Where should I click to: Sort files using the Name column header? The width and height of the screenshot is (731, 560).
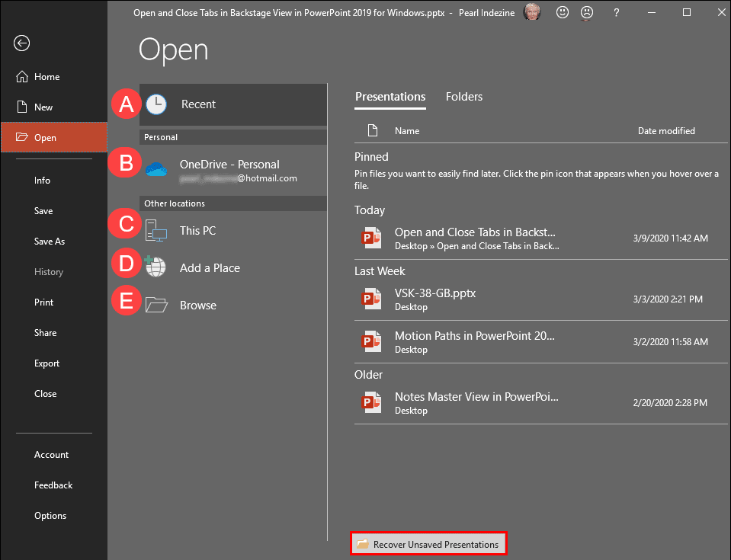406,130
